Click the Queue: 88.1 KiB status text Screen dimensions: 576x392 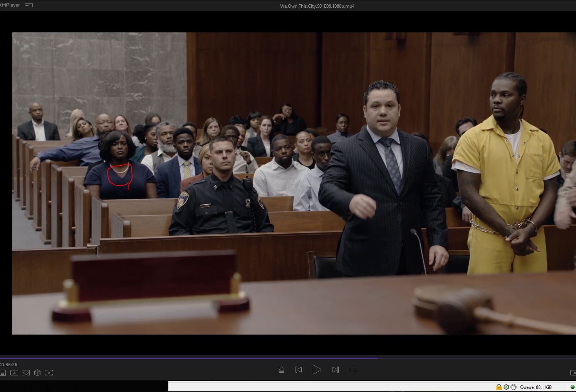coord(536,387)
